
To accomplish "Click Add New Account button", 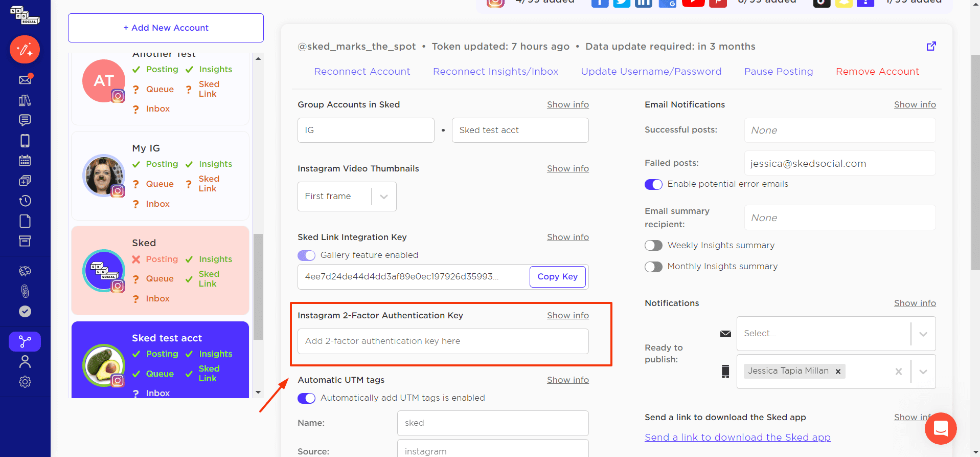I will 166,28.
